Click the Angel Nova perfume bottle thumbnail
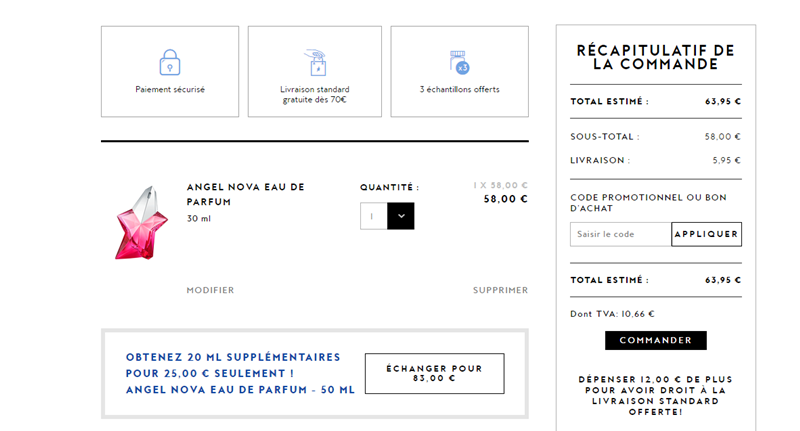The width and height of the screenshot is (800, 431). [141, 223]
